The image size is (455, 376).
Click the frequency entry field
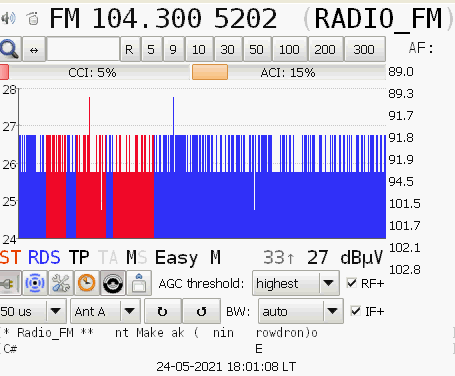click(83, 49)
